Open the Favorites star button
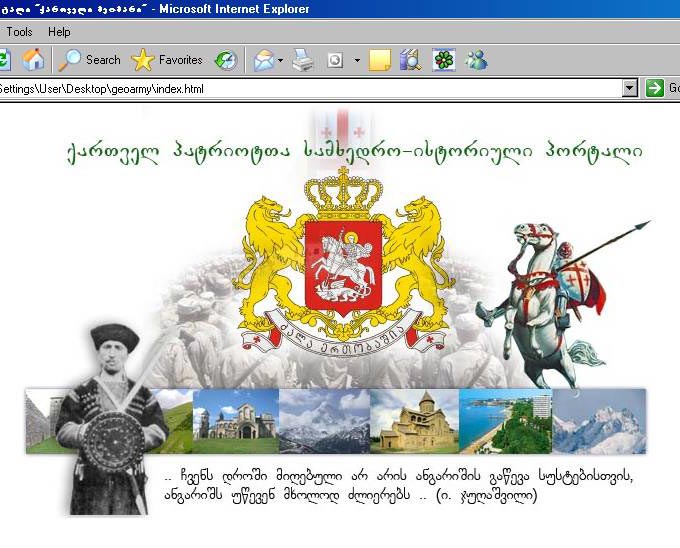The image size is (680, 548). (167, 60)
